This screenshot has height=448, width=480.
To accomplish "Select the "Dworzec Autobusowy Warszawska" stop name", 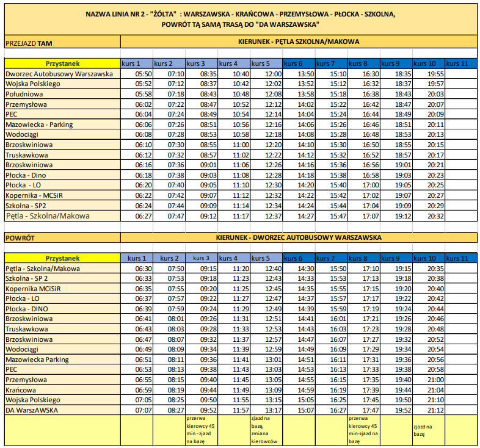I will [x=59, y=73].
